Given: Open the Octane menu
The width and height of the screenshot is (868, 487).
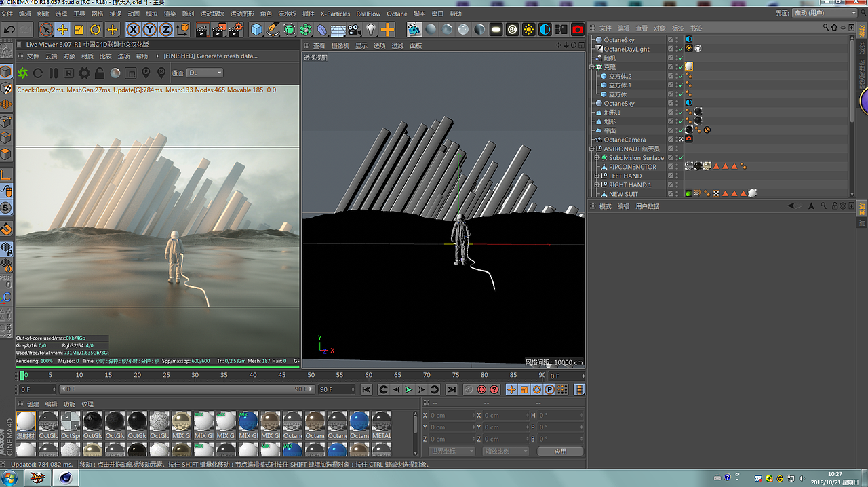Looking at the screenshot, I should click(397, 14).
